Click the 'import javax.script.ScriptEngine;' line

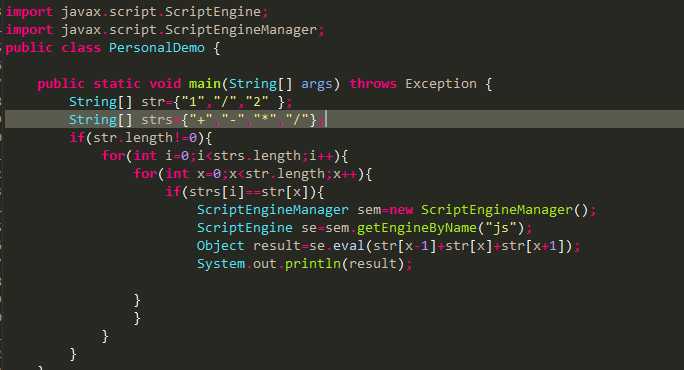(137, 12)
